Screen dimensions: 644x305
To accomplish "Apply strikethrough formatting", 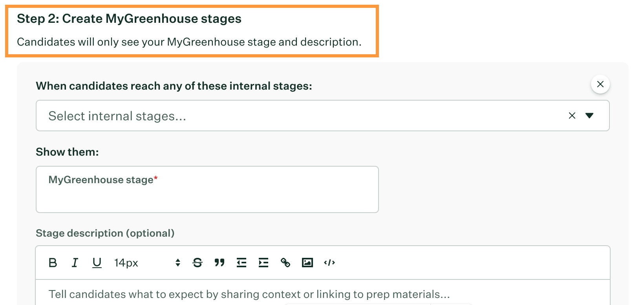I will point(198,263).
